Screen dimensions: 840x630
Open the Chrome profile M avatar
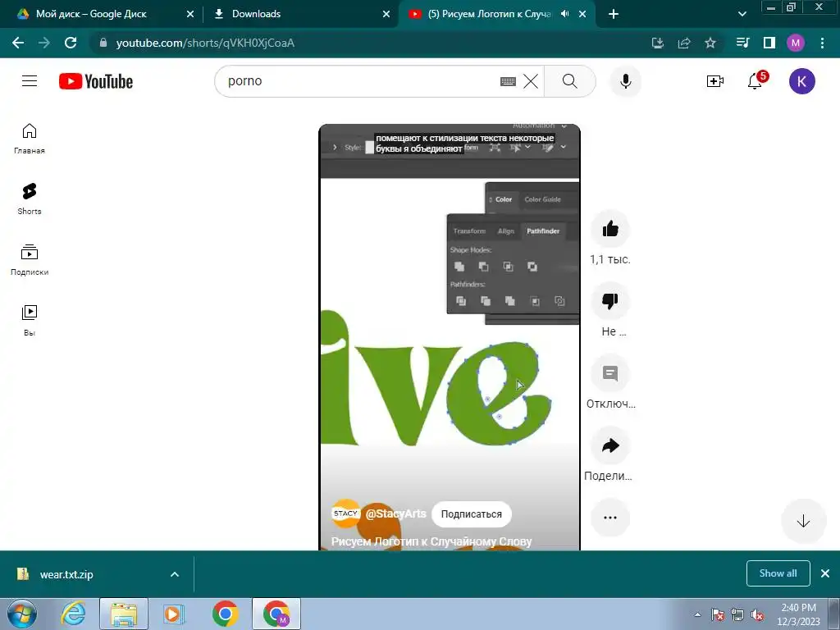[796, 43]
